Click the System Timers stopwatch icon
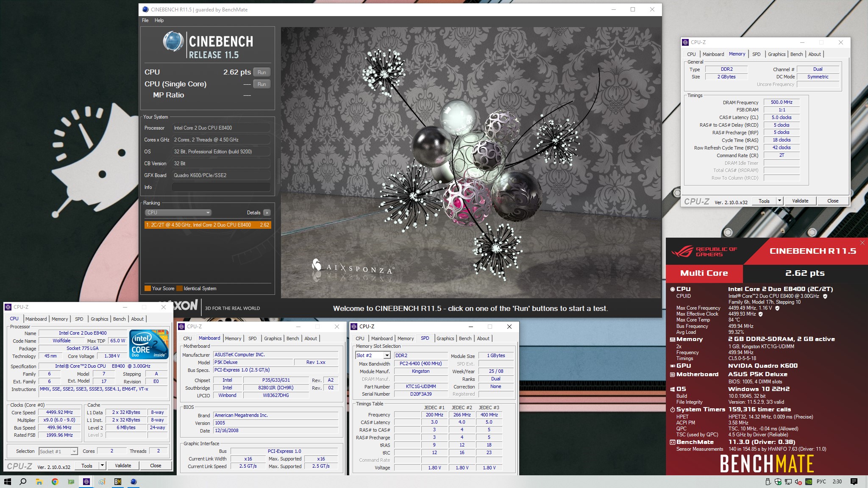 click(x=672, y=410)
